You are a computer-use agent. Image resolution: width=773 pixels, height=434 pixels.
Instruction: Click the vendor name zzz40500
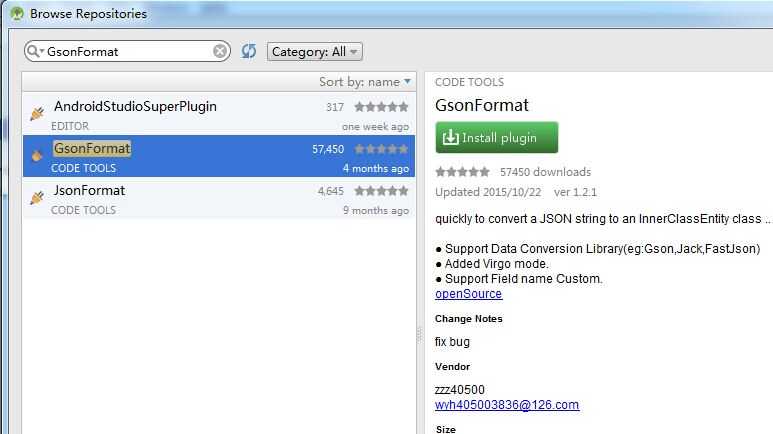click(x=459, y=390)
